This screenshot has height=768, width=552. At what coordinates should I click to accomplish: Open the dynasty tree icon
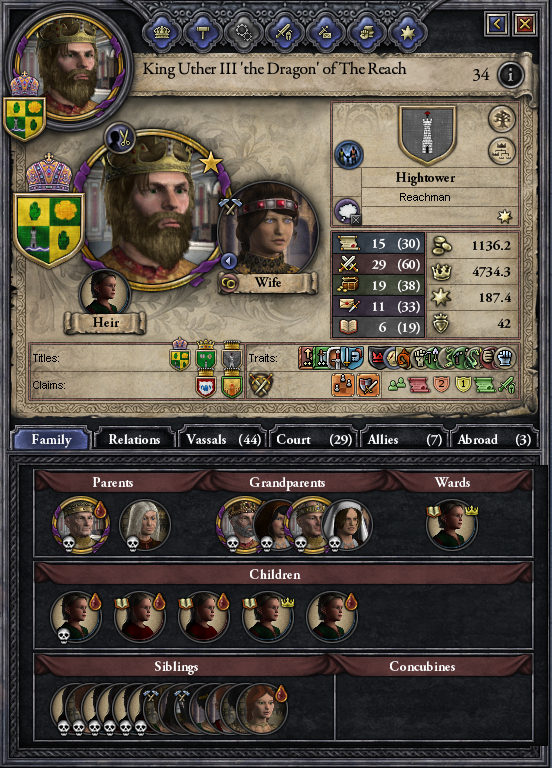[x=502, y=119]
